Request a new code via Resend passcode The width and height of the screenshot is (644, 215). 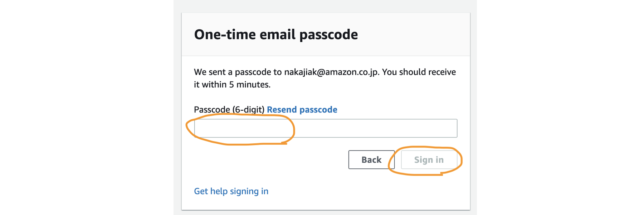(302, 110)
